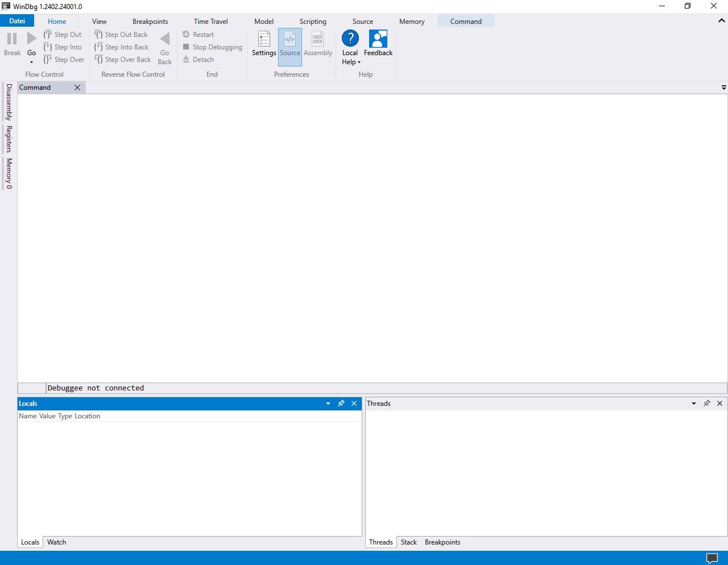Click Stop Debugging
The height and width of the screenshot is (565, 728).
(213, 47)
